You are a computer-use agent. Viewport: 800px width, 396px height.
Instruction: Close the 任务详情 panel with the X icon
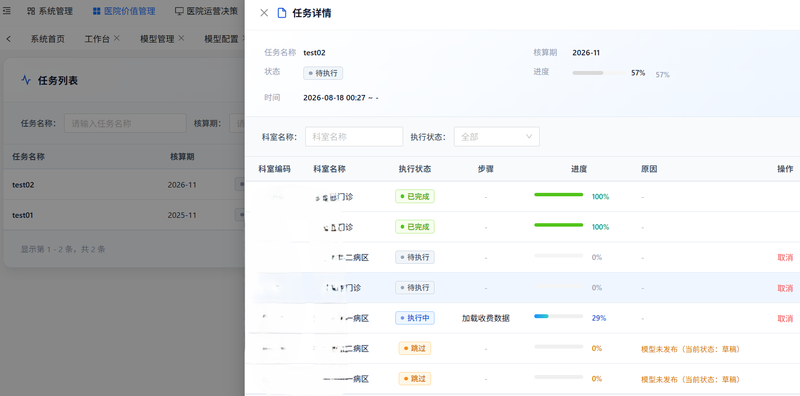pyautogui.click(x=264, y=13)
